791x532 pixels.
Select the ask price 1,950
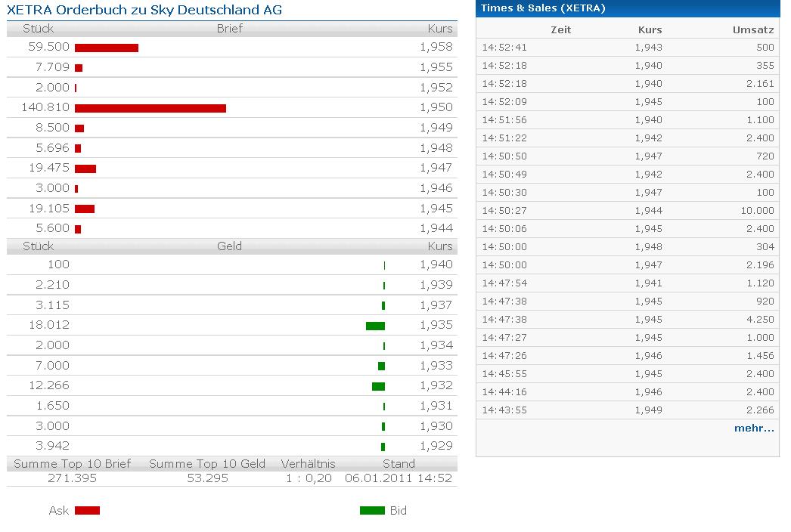pyautogui.click(x=436, y=107)
